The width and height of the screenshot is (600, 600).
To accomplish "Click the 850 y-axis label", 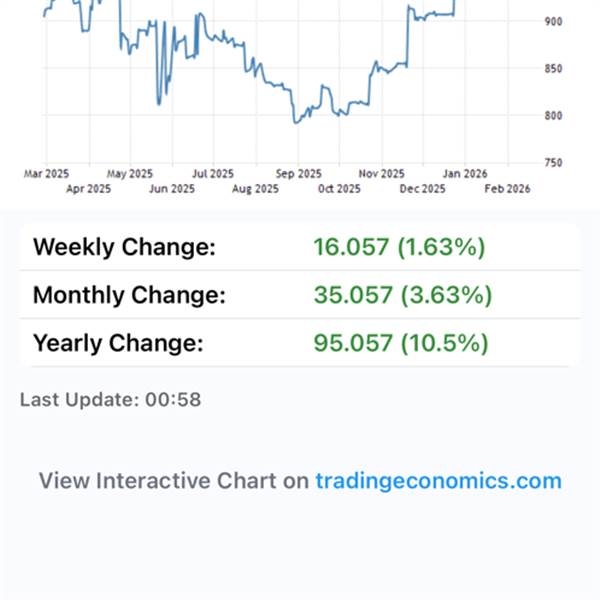I will click(554, 69).
